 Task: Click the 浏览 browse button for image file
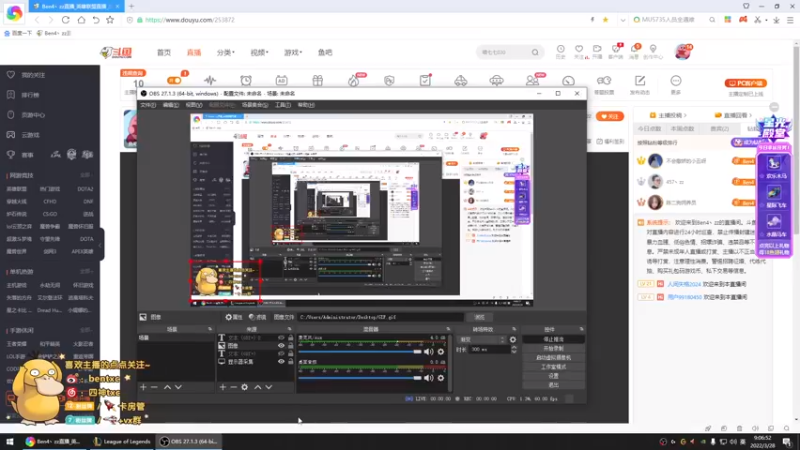[479, 317]
